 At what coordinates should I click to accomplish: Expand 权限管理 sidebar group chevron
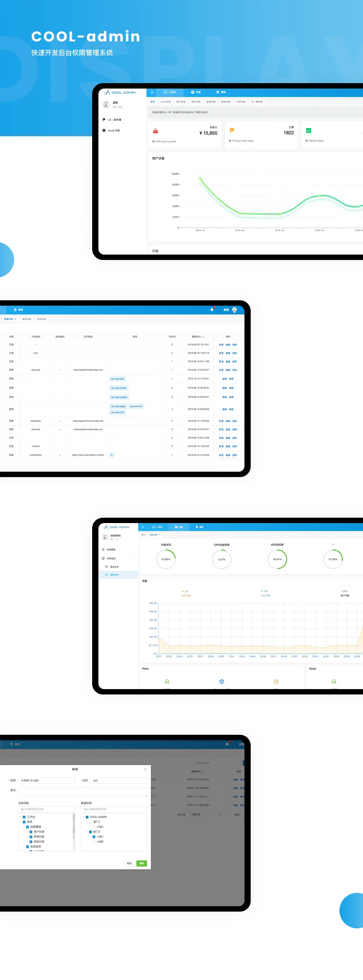click(134, 549)
